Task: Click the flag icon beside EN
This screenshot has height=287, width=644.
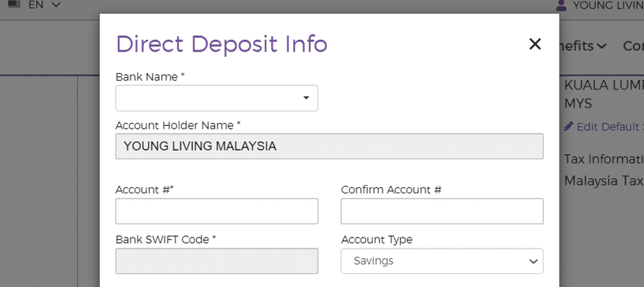Action: [14, 4]
